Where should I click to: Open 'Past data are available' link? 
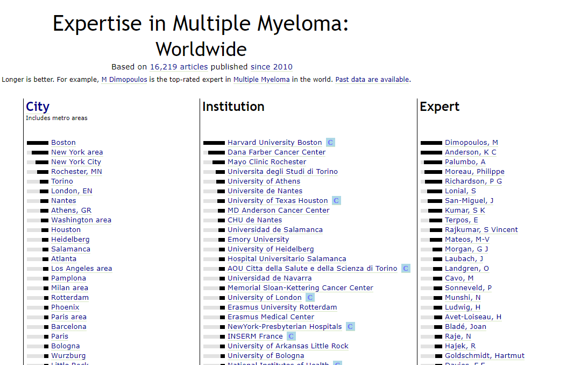pos(372,80)
